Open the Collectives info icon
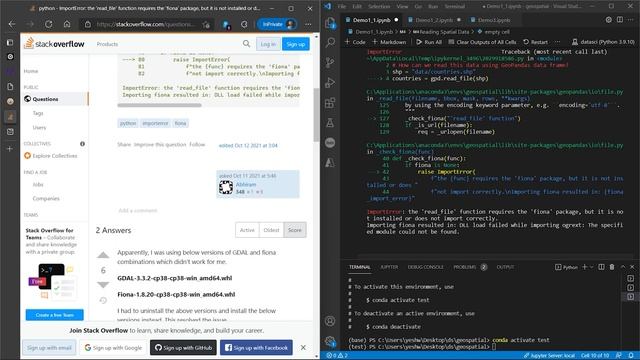The height and width of the screenshot is (360, 640). tap(82, 144)
